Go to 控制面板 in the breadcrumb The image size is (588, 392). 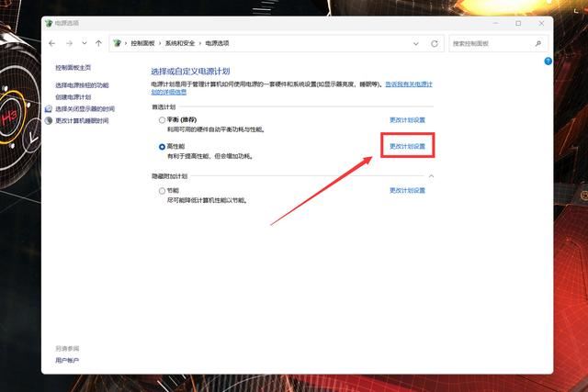click(142, 43)
